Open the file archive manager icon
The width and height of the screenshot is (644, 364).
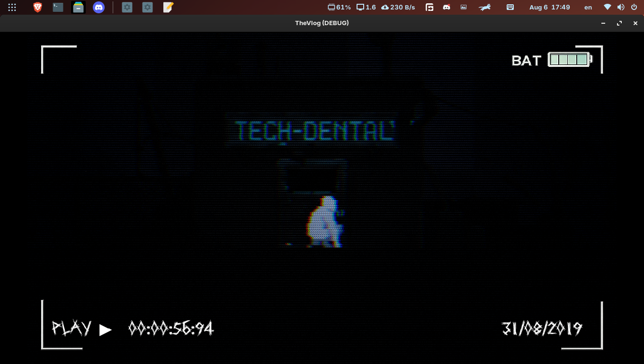tap(78, 7)
